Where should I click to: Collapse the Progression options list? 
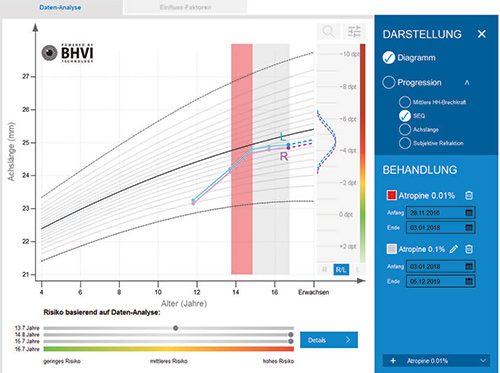point(467,82)
